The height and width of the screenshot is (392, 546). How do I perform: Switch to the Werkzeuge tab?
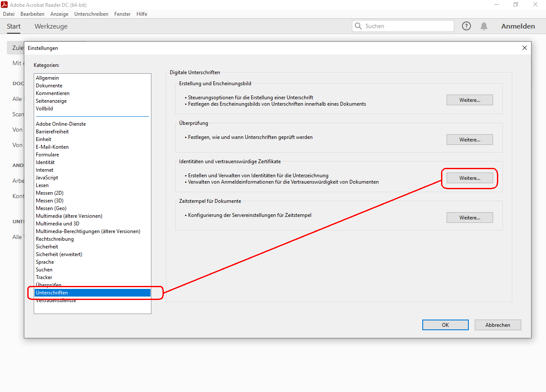pyautogui.click(x=51, y=26)
